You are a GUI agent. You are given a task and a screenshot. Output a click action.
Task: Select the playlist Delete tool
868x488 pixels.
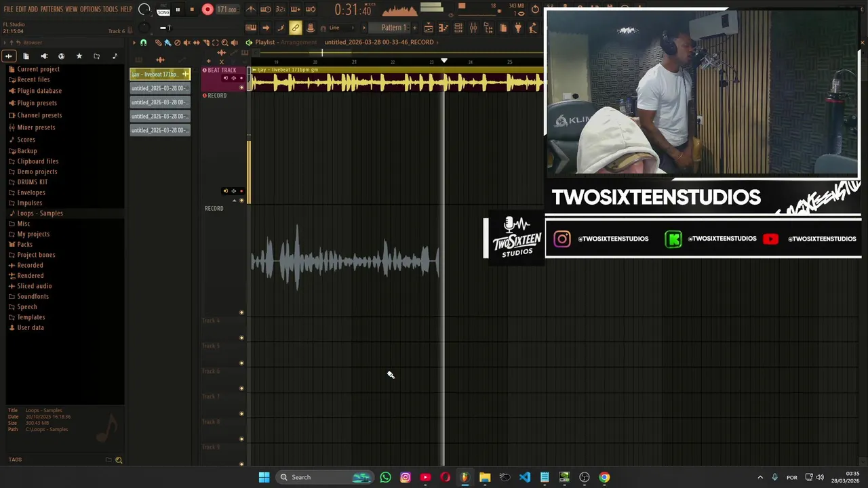click(177, 42)
